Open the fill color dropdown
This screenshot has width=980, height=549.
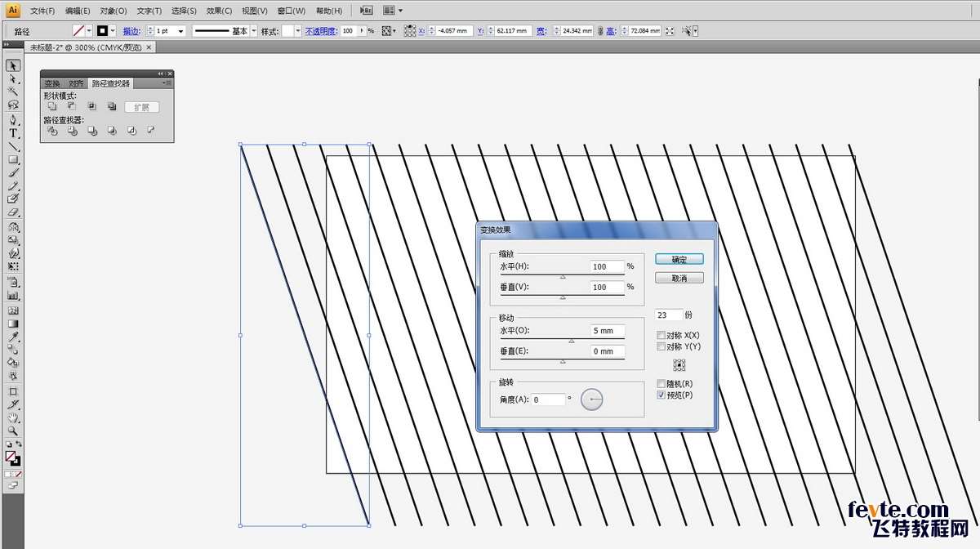[89, 31]
